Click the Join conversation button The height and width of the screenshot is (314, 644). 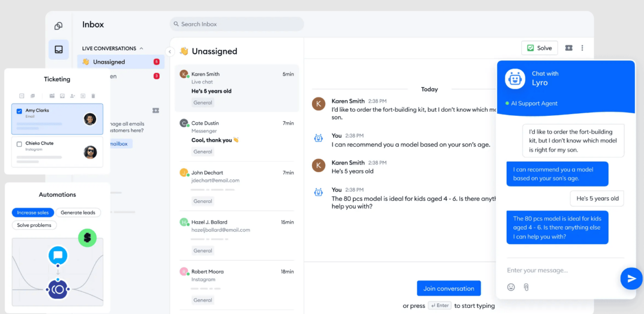point(448,288)
